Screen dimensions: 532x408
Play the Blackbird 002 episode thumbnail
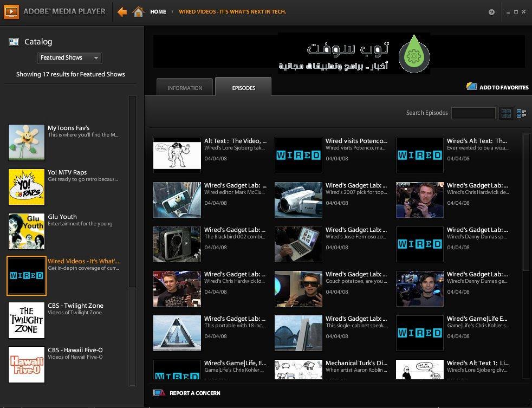pyautogui.click(x=177, y=244)
